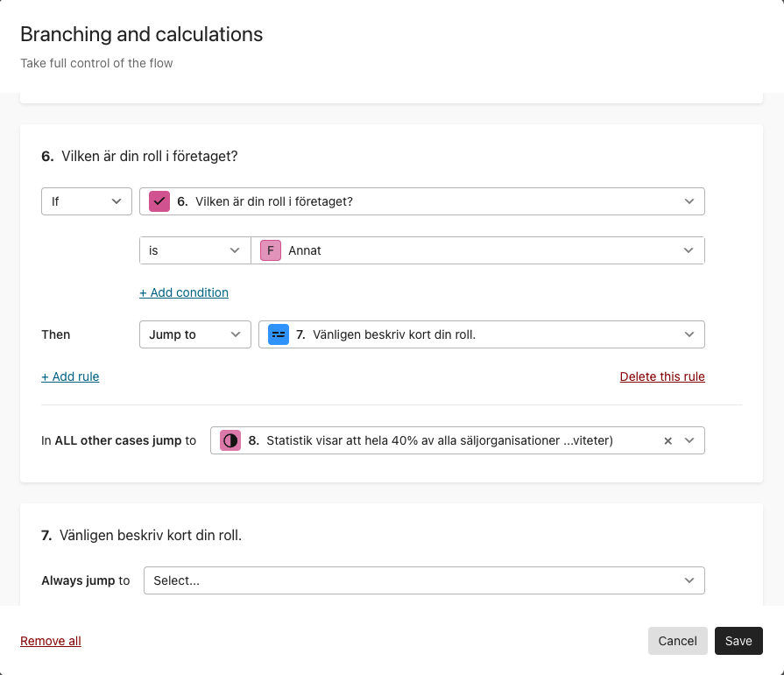The image size is (784, 675).
Task: Click the pink half-circle icon for question 8
Action: [x=230, y=440]
